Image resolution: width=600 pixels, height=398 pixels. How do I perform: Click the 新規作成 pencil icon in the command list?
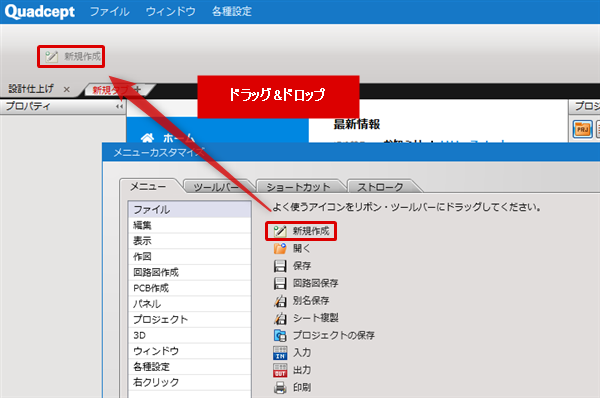tap(280, 231)
